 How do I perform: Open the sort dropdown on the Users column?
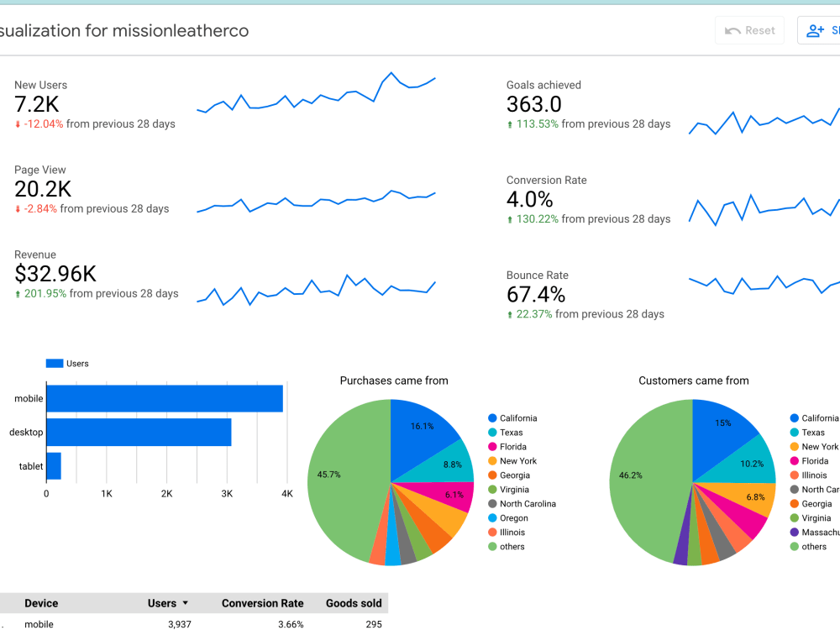coord(183,603)
